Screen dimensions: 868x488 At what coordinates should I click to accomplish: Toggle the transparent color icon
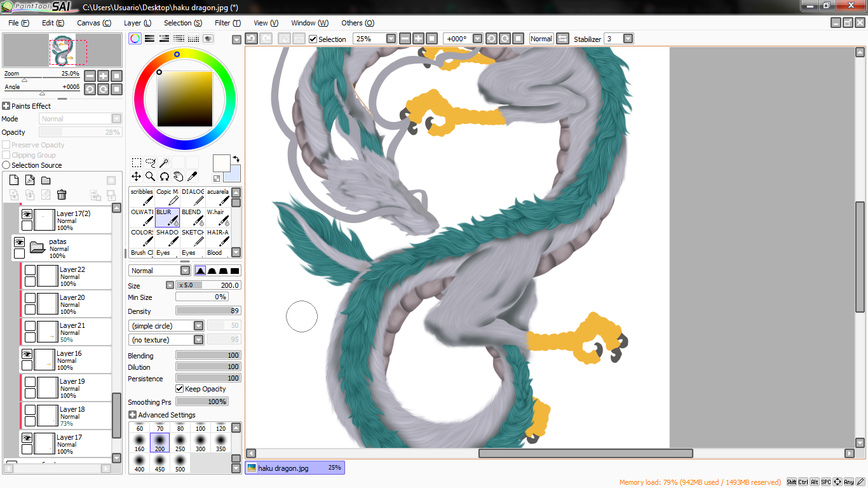click(217, 179)
